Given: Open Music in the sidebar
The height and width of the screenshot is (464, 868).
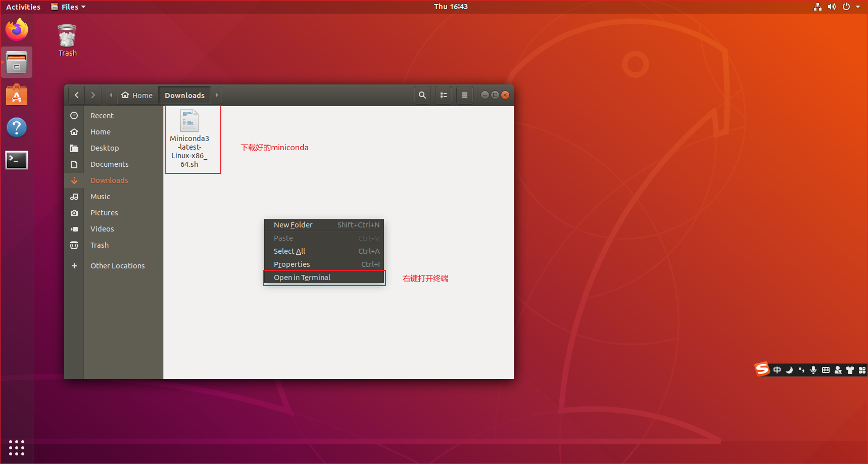Looking at the screenshot, I should [114, 197].
